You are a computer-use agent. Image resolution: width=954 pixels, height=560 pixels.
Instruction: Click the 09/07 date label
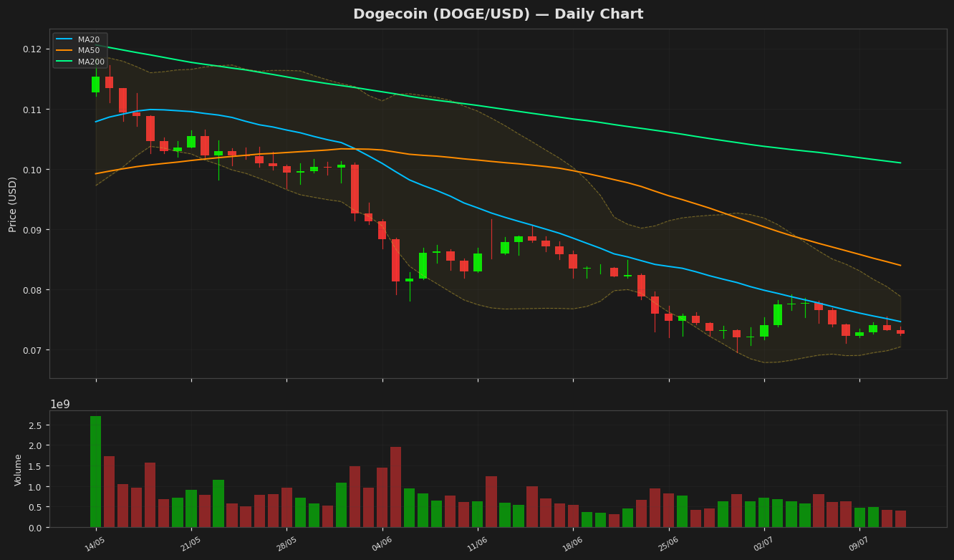tap(859, 544)
